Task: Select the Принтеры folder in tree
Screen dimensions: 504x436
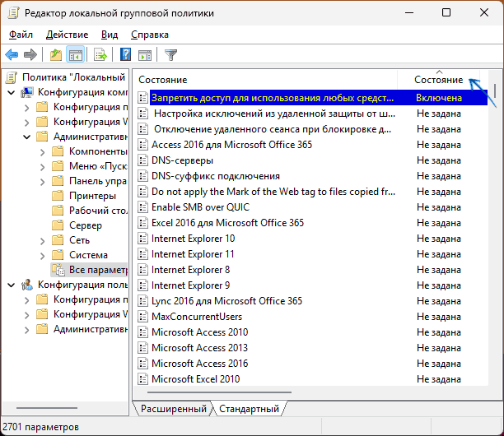Action: 92,196
